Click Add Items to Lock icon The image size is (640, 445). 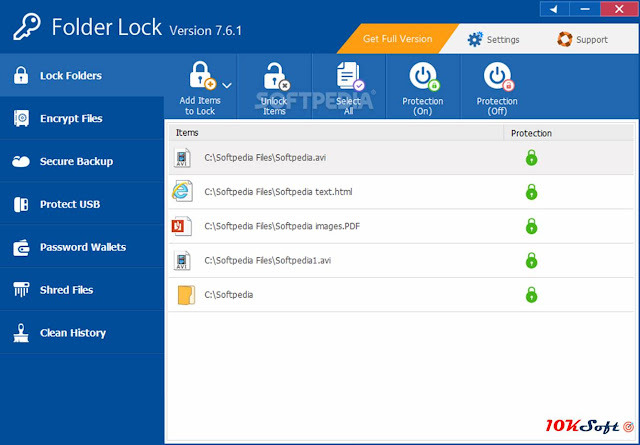[x=203, y=76]
